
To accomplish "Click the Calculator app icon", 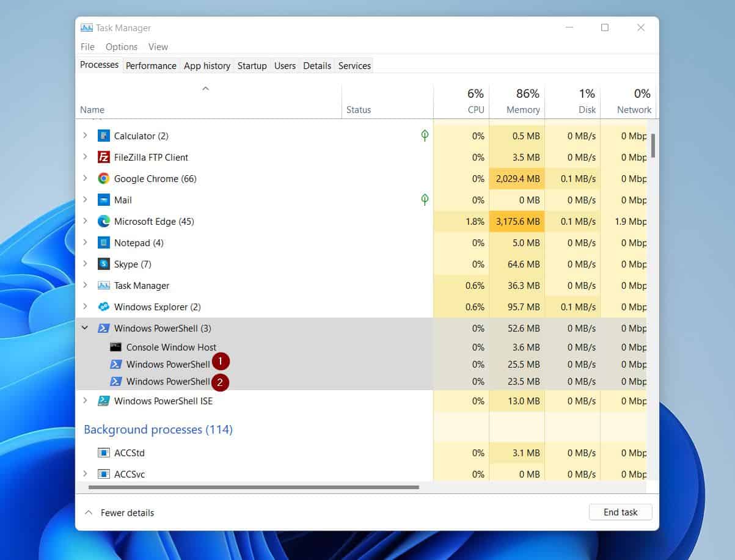I will pyautogui.click(x=103, y=136).
